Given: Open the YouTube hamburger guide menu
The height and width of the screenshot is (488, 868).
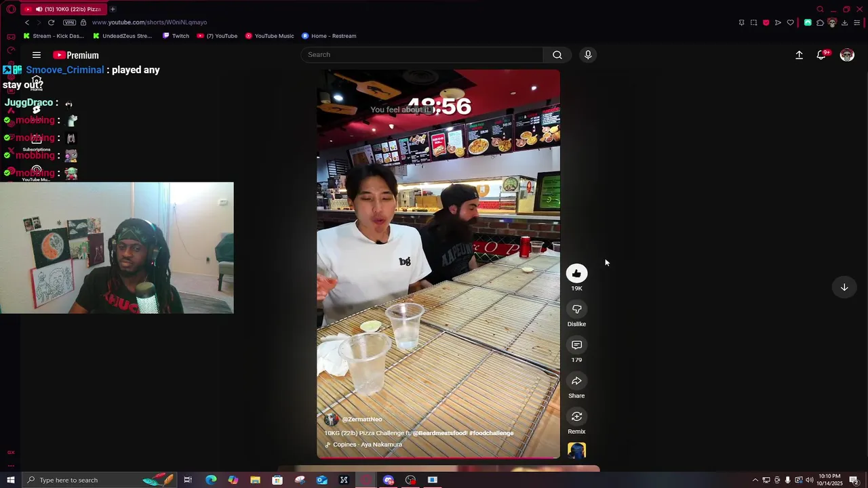Looking at the screenshot, I should (37, 55).
